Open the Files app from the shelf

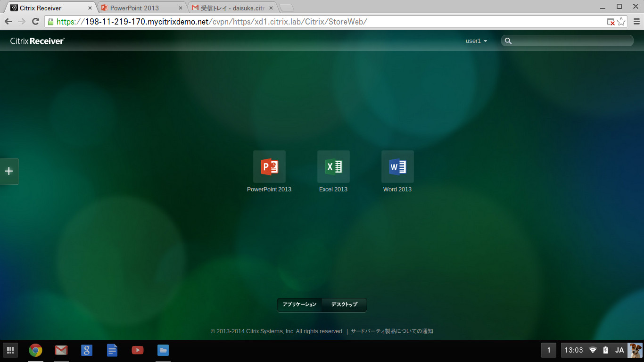(163, 350)
